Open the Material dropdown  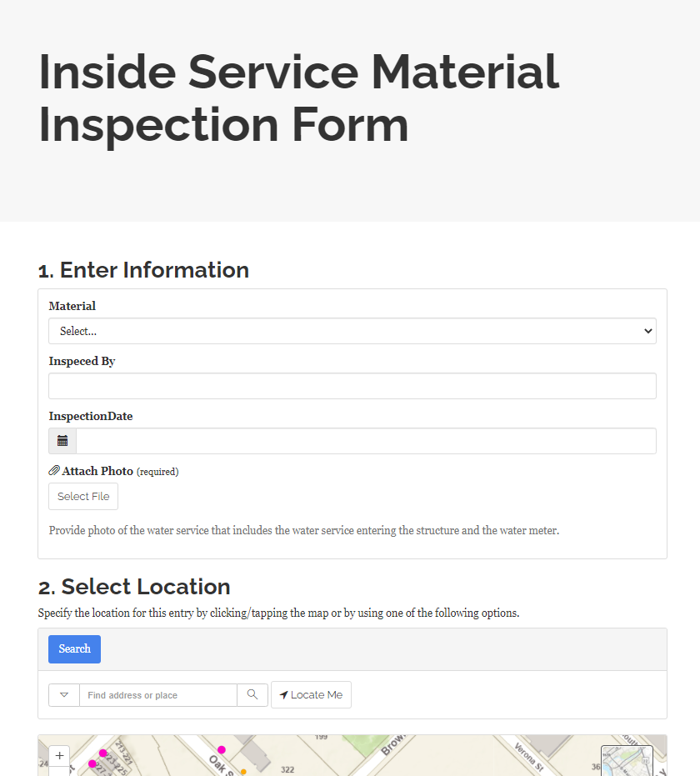[352, 331]
